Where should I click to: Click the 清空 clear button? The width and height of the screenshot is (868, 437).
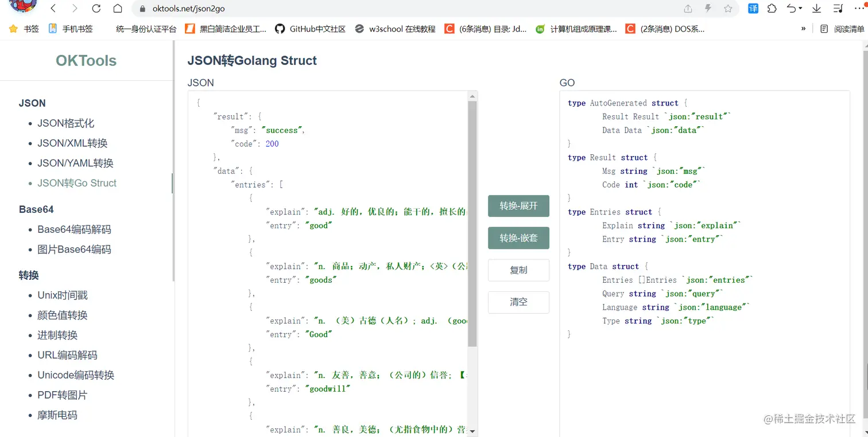tap(518, 302)
